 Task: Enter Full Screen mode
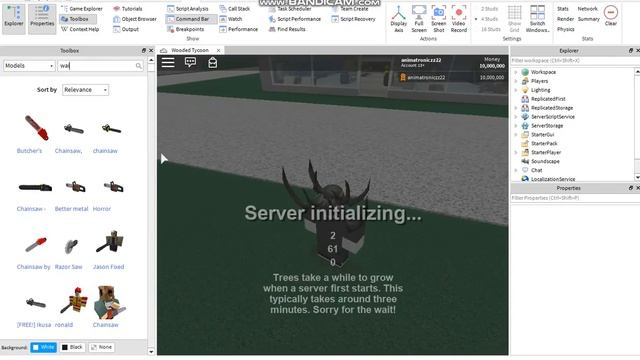coord(419,19)
